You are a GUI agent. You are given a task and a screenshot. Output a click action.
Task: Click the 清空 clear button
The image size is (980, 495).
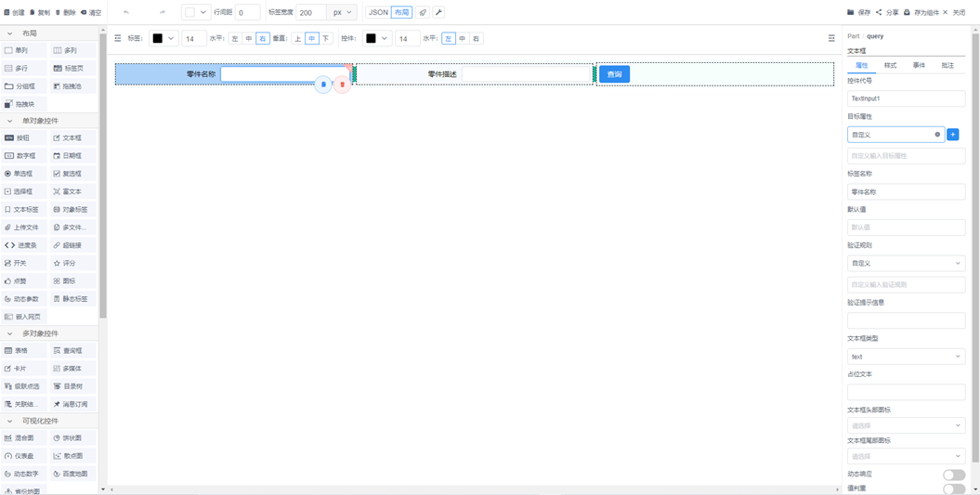(91, 12)
